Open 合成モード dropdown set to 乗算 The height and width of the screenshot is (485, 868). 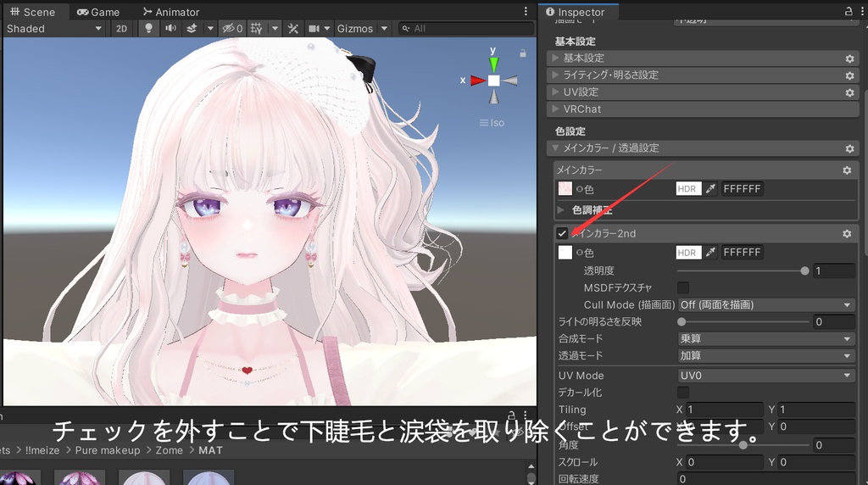pyautogui.click(x=766, y=338)
